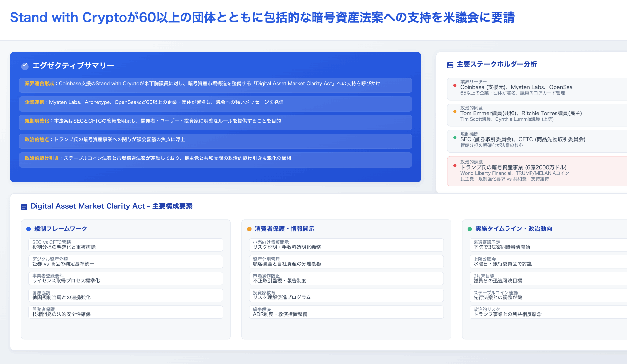Select the 業界連合形成 summary row
The image size is (627, 364).
click(x=216, y=85)
